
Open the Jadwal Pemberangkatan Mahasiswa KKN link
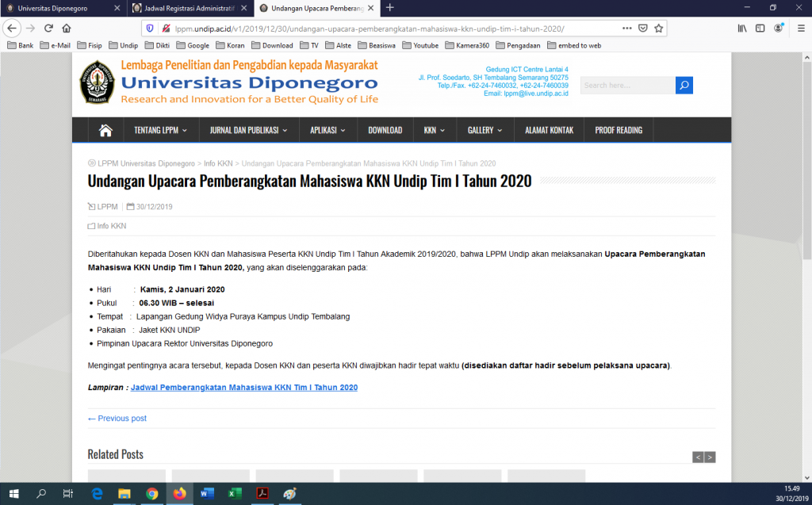coord(244,388)
